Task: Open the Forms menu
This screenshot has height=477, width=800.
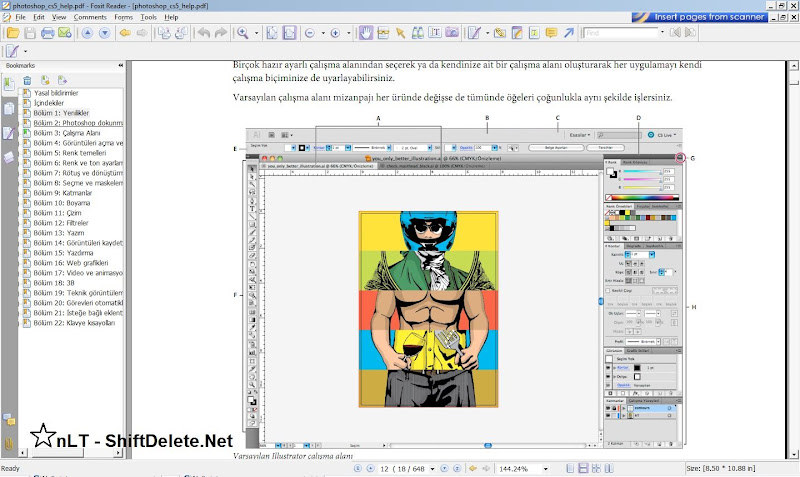Action: click(x=123, y=17)
